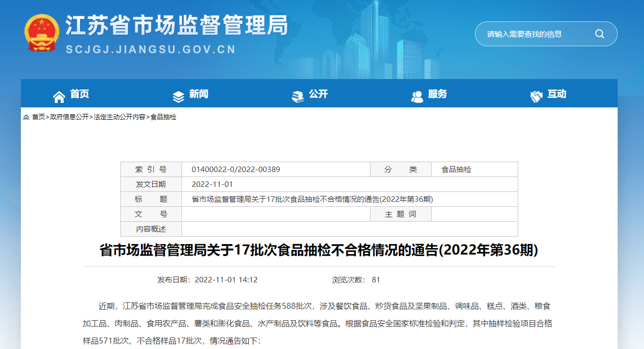644x349 pixels.
Task: Click the search magnifier icon
Action: [x=600, y=34]
